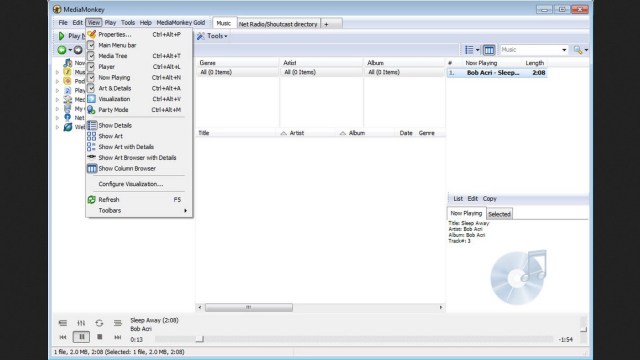Image resolution: width=640 pixels, height=360 pixels.
Task: Select Show Art Browser with Details
Action: [139, 158]
